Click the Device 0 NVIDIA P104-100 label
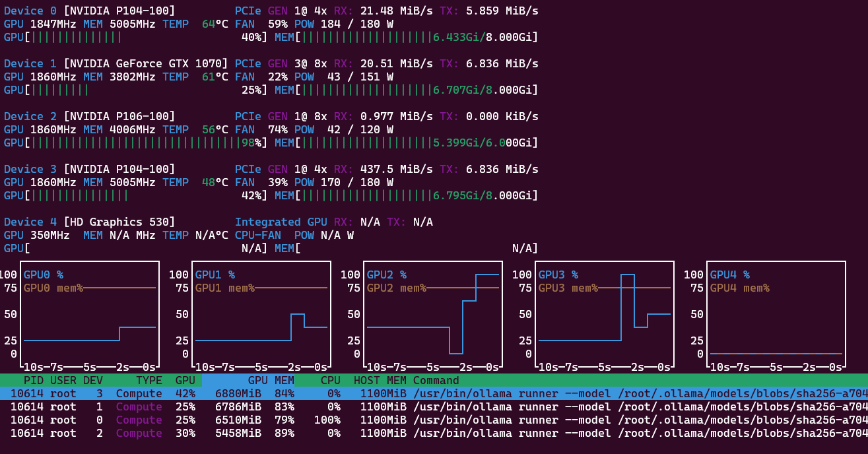The height and width of the screenshot is (454, 868). point(90,11)
